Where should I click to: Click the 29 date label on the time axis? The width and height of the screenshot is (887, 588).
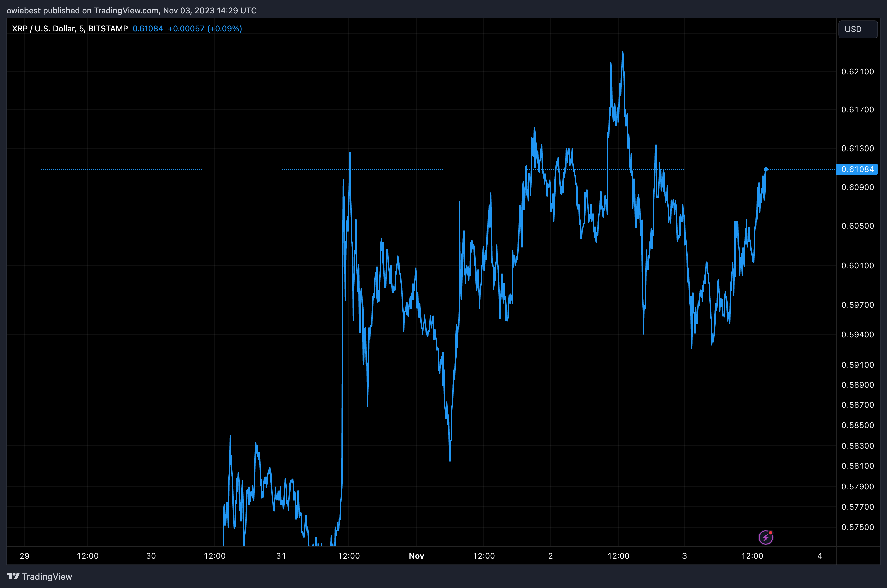pyautogui.click(x=24, y=556)
